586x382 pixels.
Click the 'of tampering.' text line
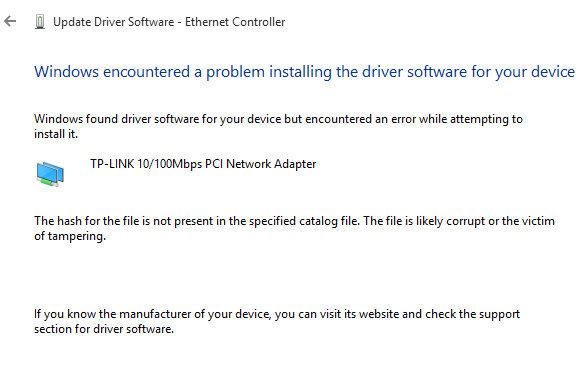click(x=70, y=237)
